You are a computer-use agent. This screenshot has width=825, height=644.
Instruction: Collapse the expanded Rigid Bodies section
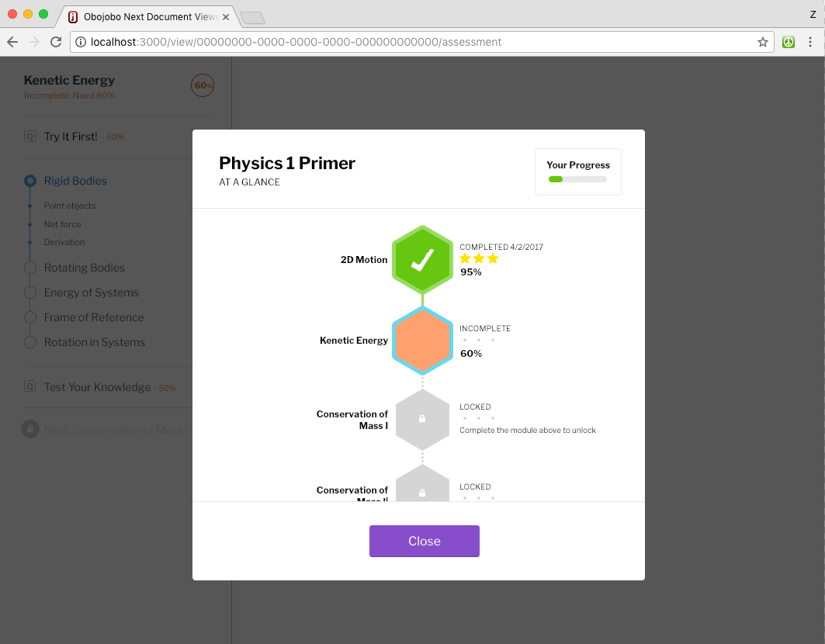(x=29, y=180)
